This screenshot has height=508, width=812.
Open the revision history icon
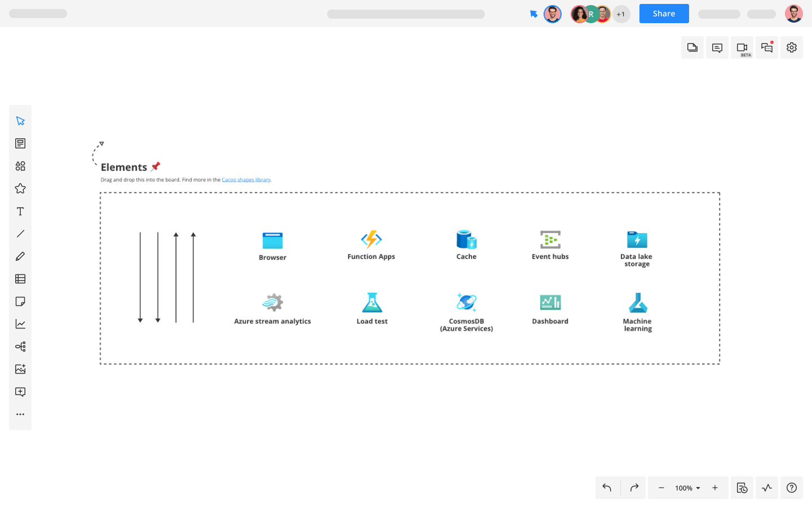[x=742, y=488]
